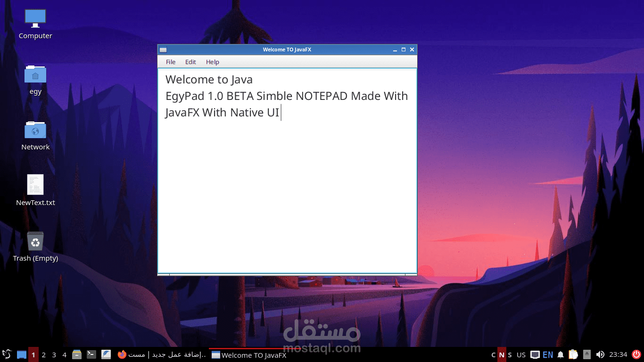
Task: Launch the file manager from the taskbar
Action: (77, 354)
